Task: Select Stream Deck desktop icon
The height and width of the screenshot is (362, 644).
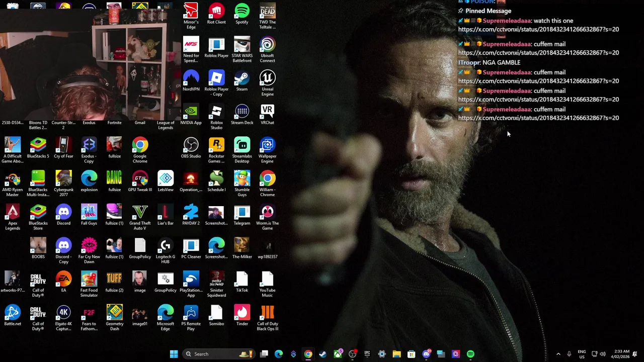Action: (242, 114)
